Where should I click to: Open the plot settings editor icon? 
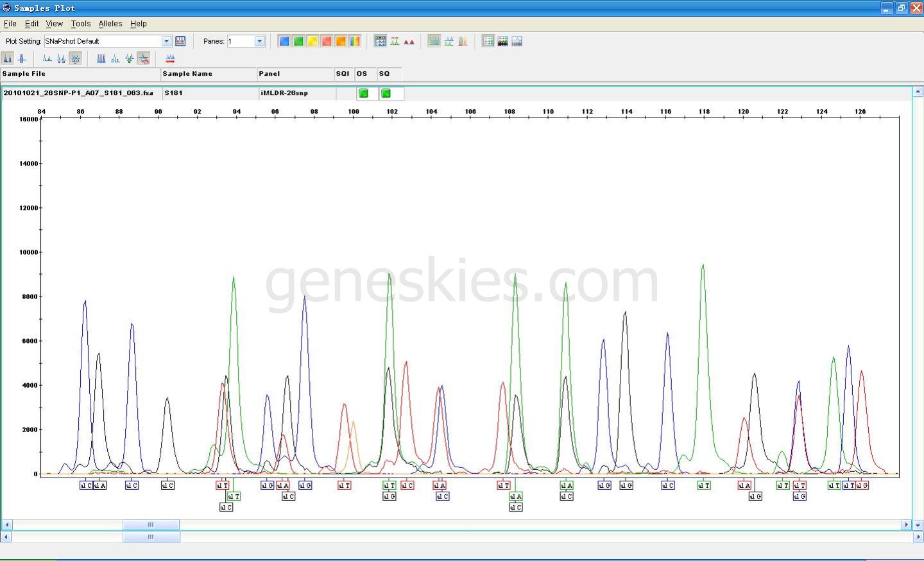pos(180,41)
